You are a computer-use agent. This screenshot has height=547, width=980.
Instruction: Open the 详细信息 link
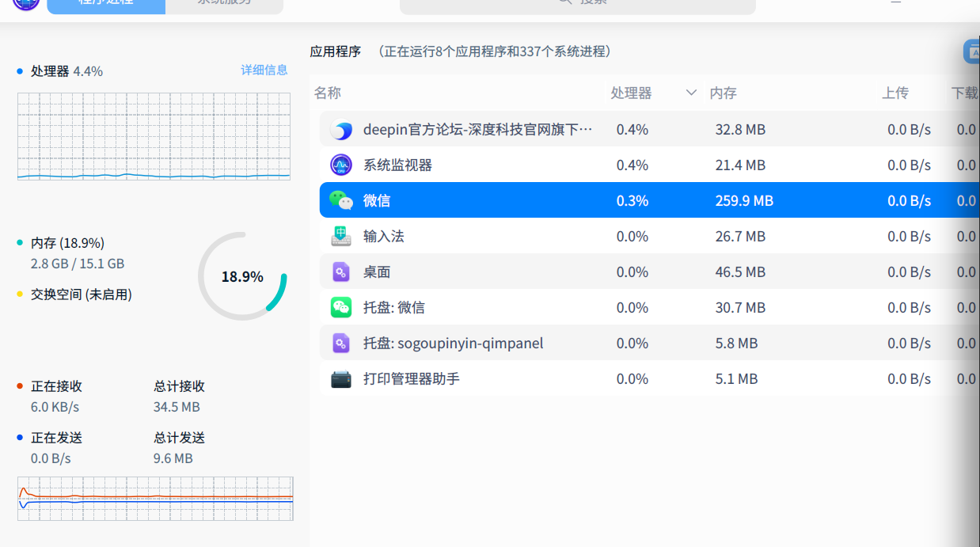(264, 70)
